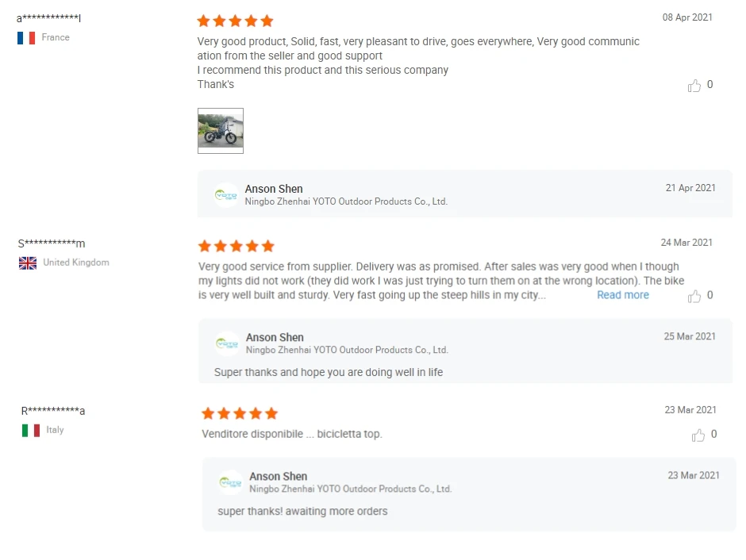Click supplier logo in 23 Mar reply

[x=230, y=482]
